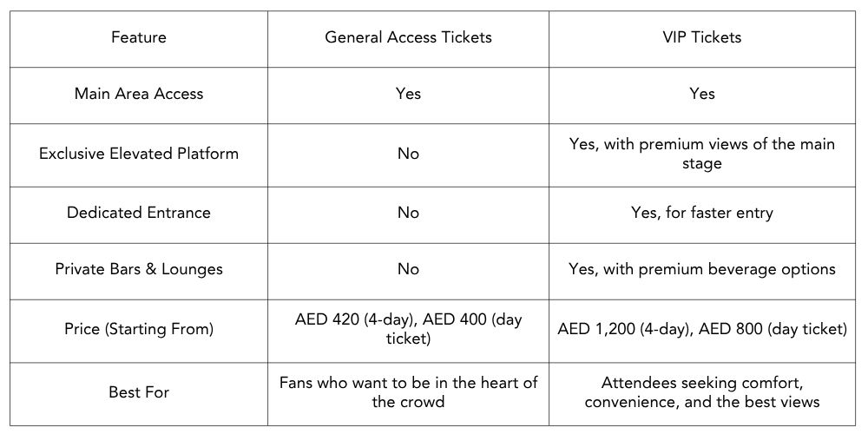868x434 pixels.
Task: Click the AED 1,200 (4-day) VIP price cell
Action: (701, 330)
